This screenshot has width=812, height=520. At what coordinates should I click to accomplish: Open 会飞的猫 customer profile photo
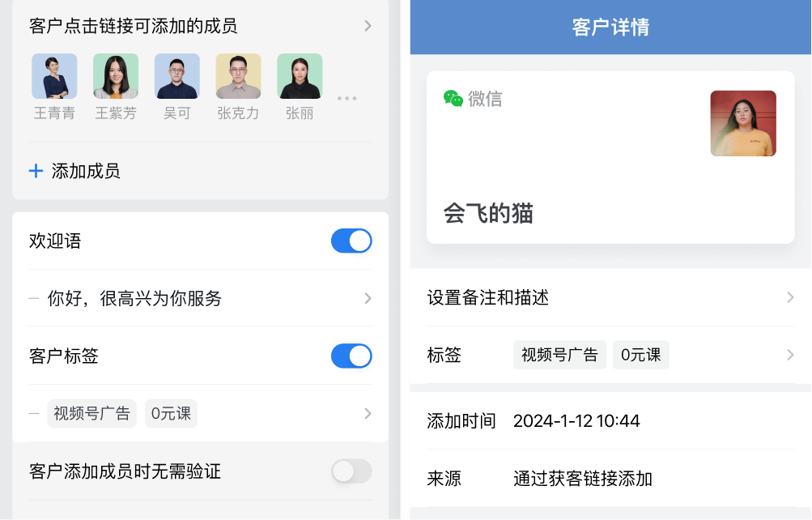coord(743,123)
